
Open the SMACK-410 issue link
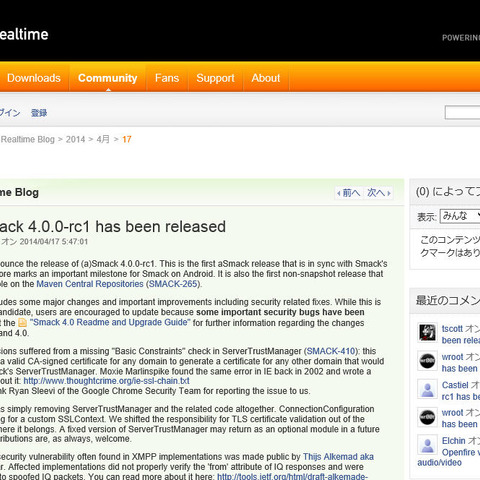coord(331,351)
